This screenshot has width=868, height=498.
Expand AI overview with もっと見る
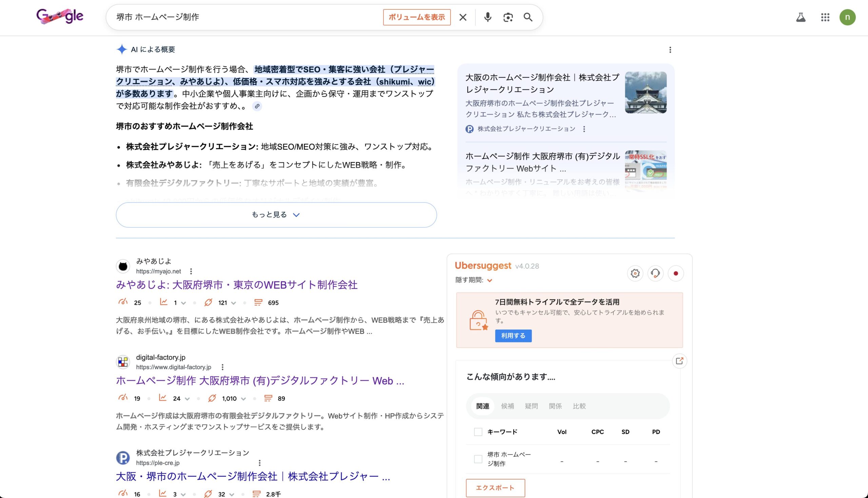click(276, 215)
